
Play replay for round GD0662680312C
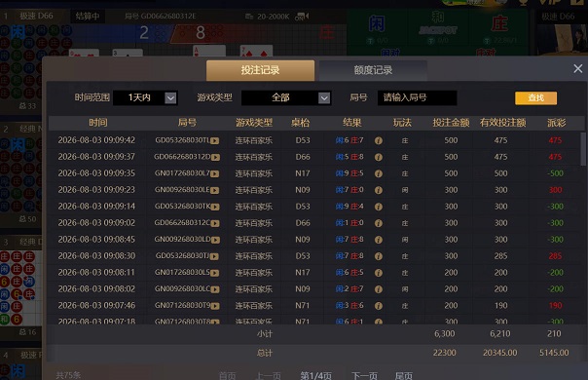tap(215, 223)
